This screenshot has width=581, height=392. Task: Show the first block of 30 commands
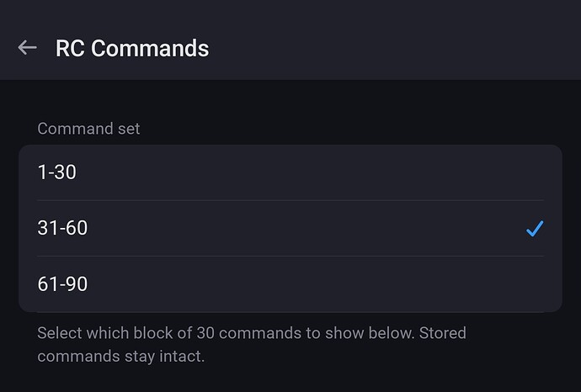(290, 172)
